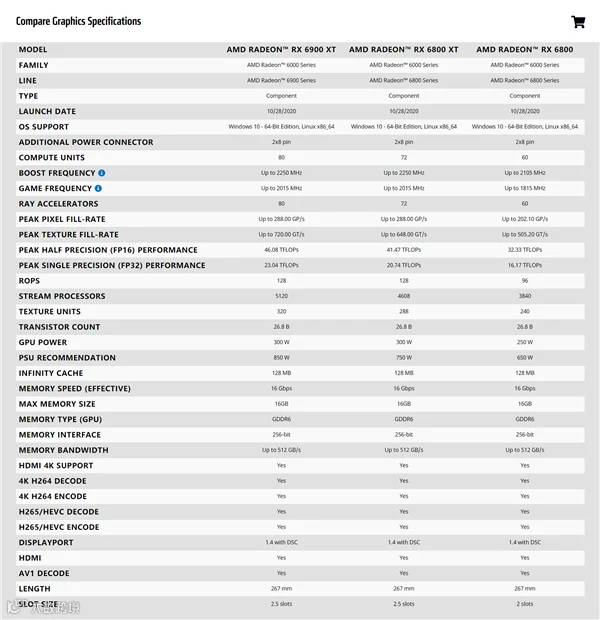Click the Boost Frequency info icon
Viewport: 600px width, 620px height.
coord(102,173)
